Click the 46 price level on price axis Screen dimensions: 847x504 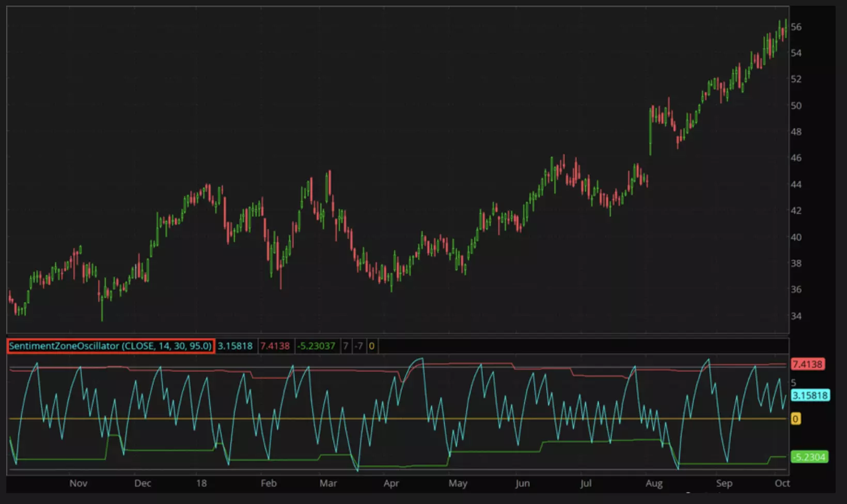point(796,158)
